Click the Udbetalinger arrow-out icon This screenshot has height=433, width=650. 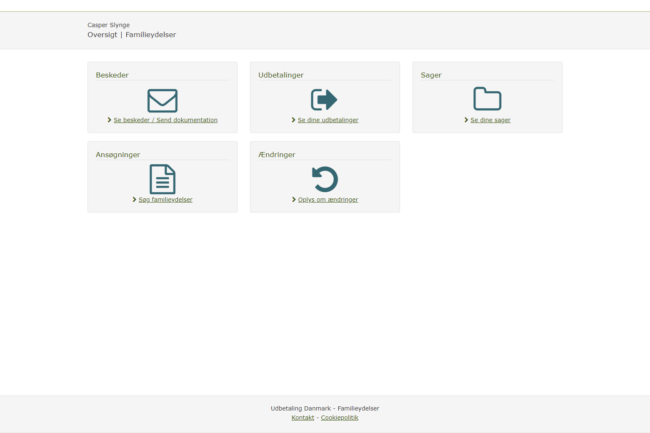(x=324, y=100)
